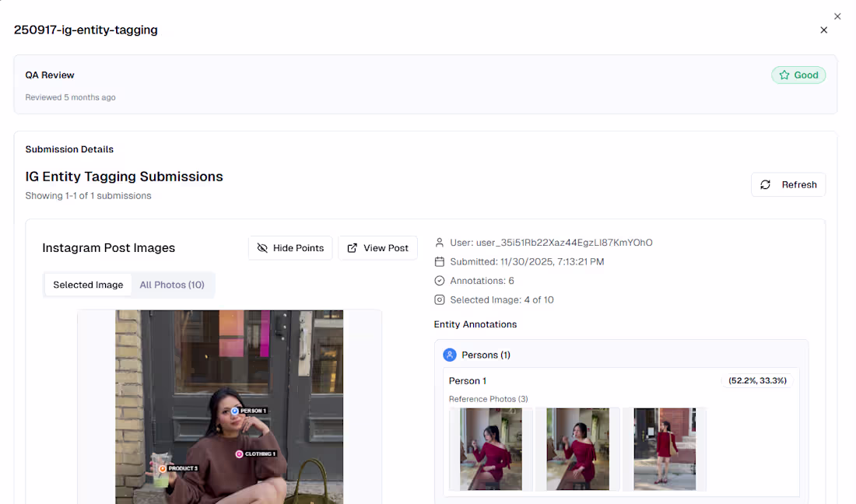Click the main Instagram post image
856x504 pixels.
(230, 407)
